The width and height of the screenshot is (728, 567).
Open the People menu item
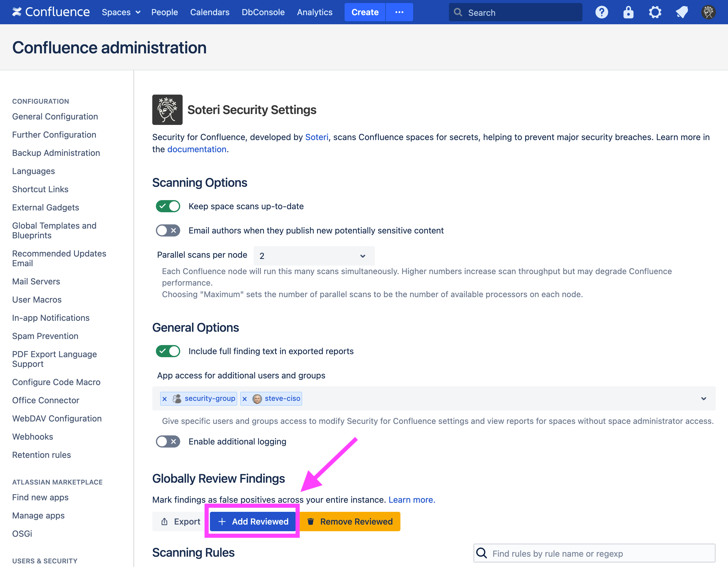click(x=164, y=12)
